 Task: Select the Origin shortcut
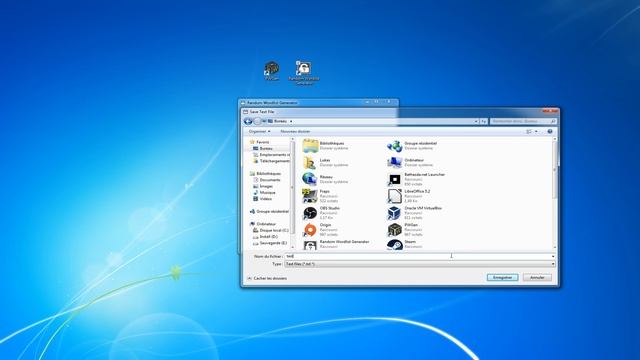tap(321, 230)
